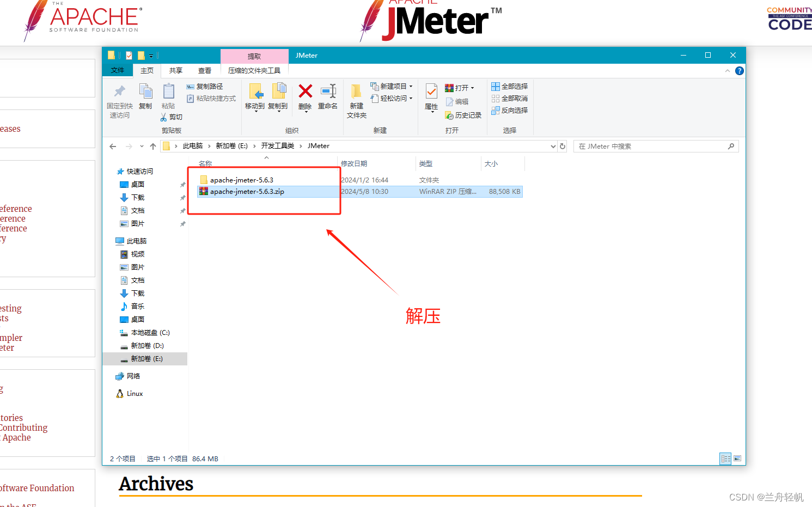Screen dimensions: 812x507
Task: Click Select all (全部选择)
Action: pos(510,87)
